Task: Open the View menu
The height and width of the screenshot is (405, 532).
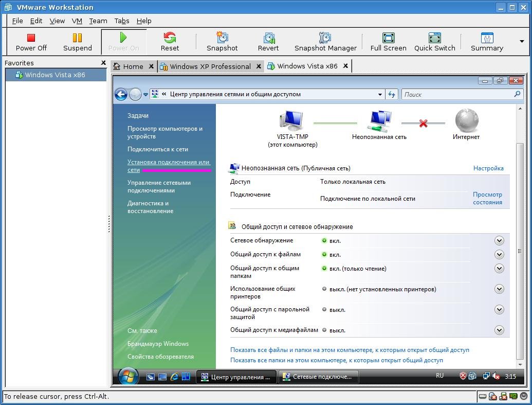Action: 57,21
